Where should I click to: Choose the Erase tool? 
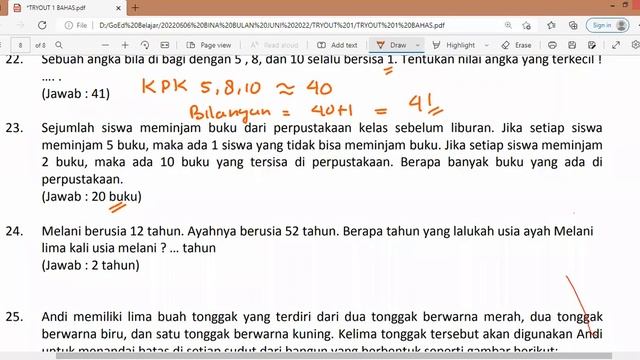tap(516, 45)
